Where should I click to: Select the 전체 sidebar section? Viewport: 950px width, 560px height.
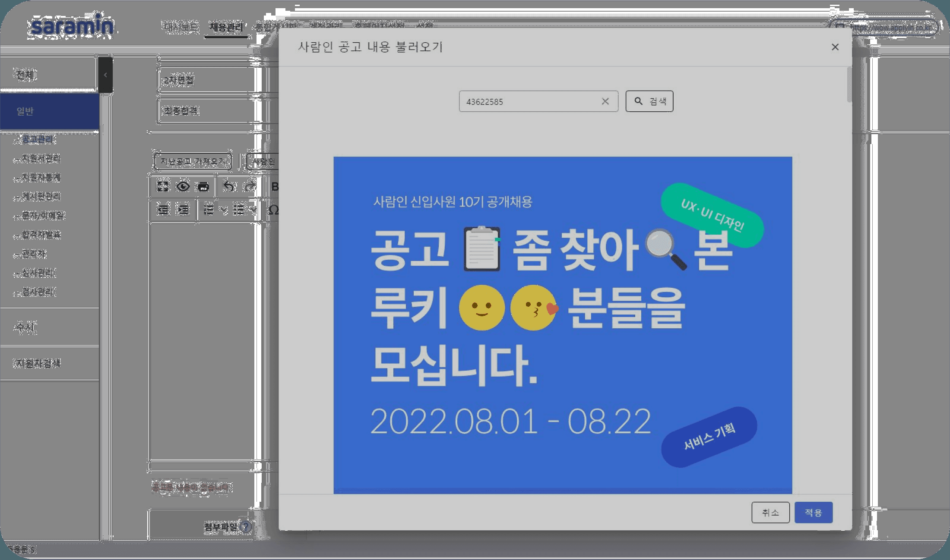point(49,75)
